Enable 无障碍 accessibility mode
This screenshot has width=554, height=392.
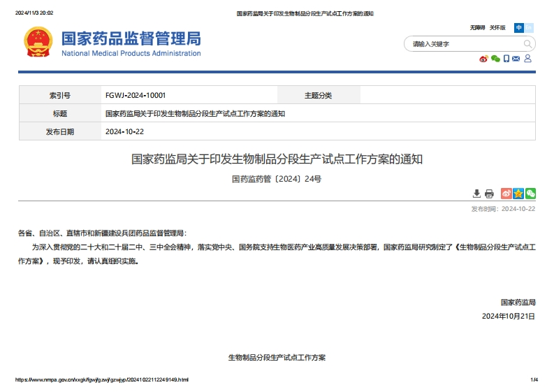tap(477, 28)
